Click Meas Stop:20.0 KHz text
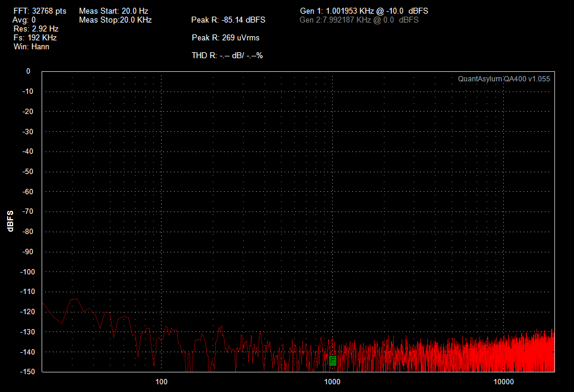 (x=115, y=20)
